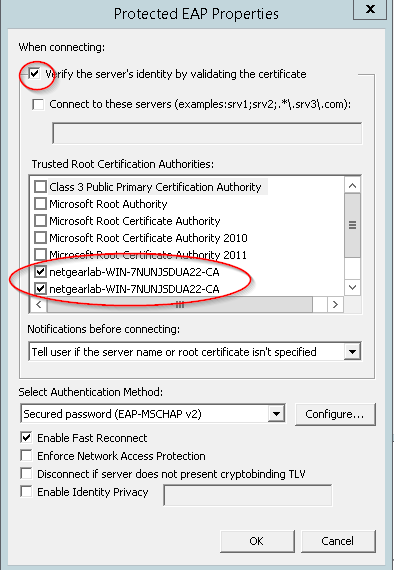Screen dimensions: 394x570
Task: Enable Connect to these servers checkbox
Action: pyautogui.click(x=38, y=104)
